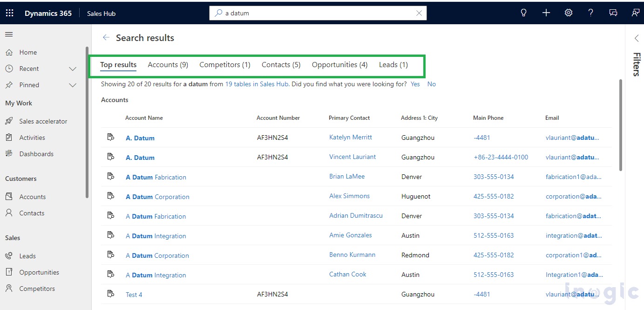Click the Account Name column header
Screen dimensions: 644x310
coord(144,118)
